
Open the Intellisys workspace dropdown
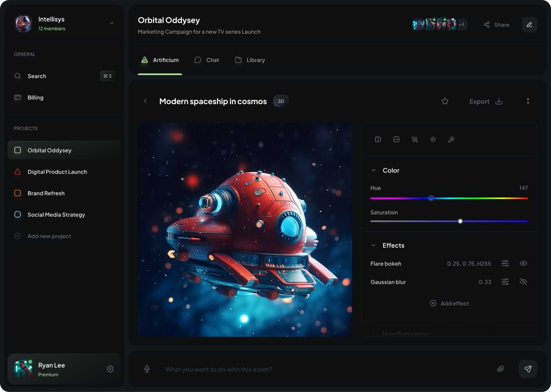tap(111, 23)
